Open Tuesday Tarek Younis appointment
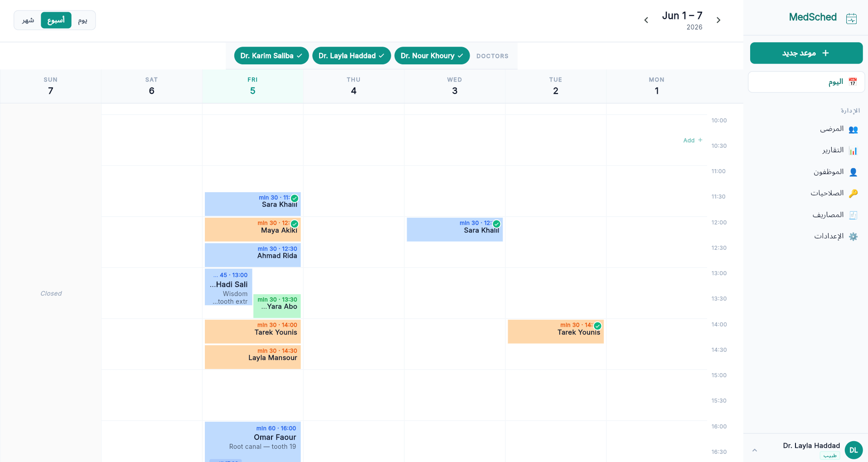This screenshot has width=868, height=462. (556, 331)
